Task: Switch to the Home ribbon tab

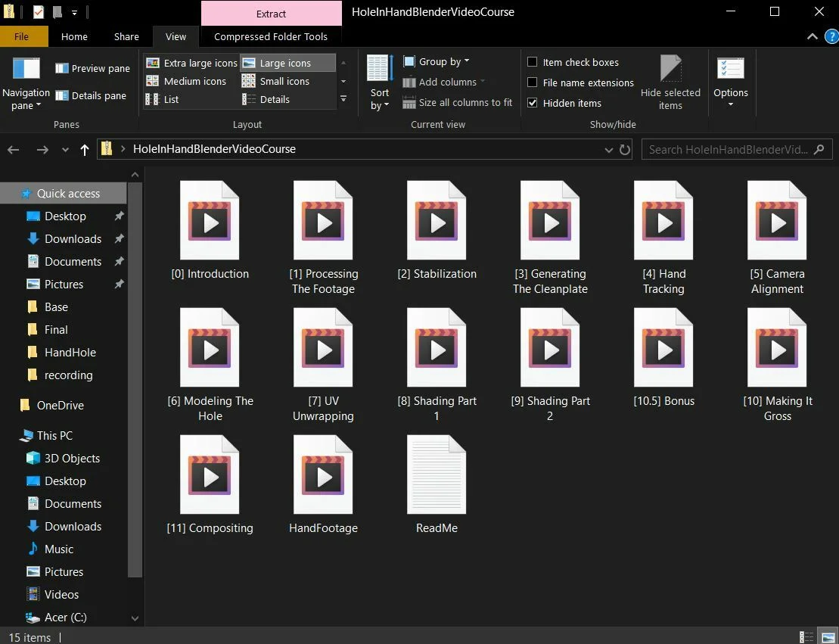Action: coord(74,36)
